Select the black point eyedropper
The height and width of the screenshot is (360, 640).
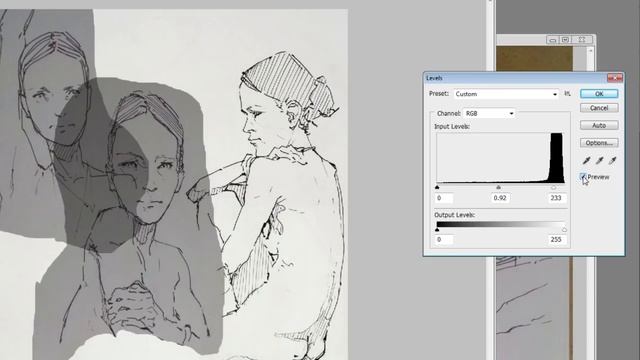(587, 160)
